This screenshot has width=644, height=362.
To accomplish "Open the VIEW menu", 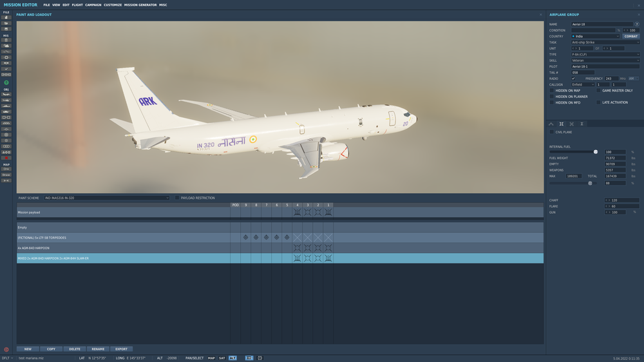I will coord(56,5).
